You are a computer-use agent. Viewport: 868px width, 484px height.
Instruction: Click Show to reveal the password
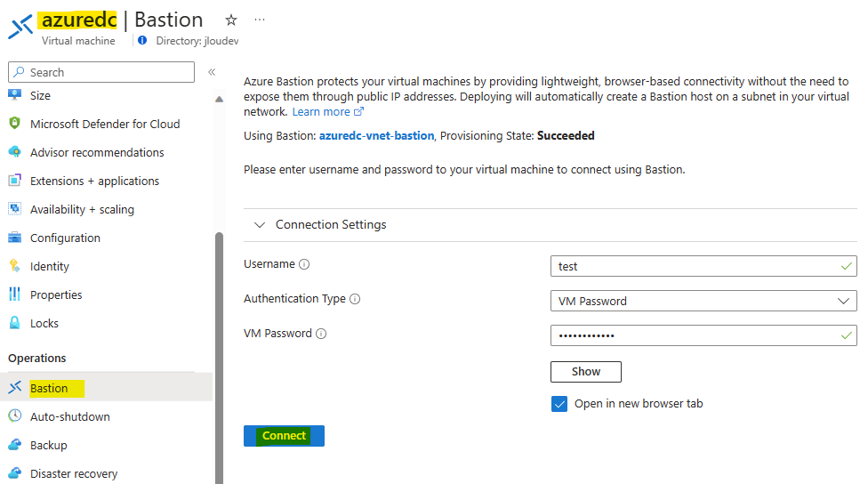tap(586, 372)
